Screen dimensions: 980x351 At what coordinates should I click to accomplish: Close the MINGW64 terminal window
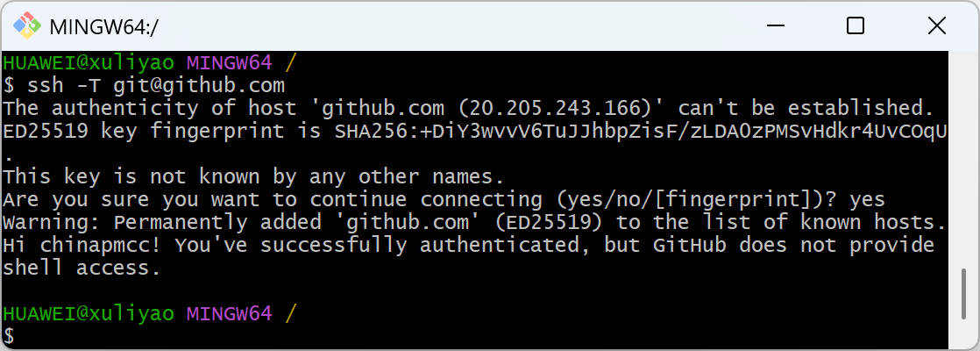pyautogui.click(x=936, y=25)
